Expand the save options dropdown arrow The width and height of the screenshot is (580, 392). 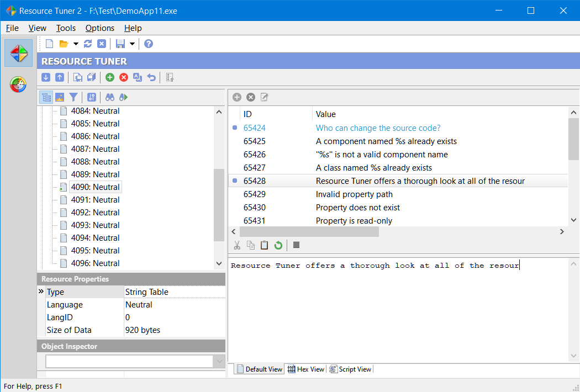click(131, 44)
